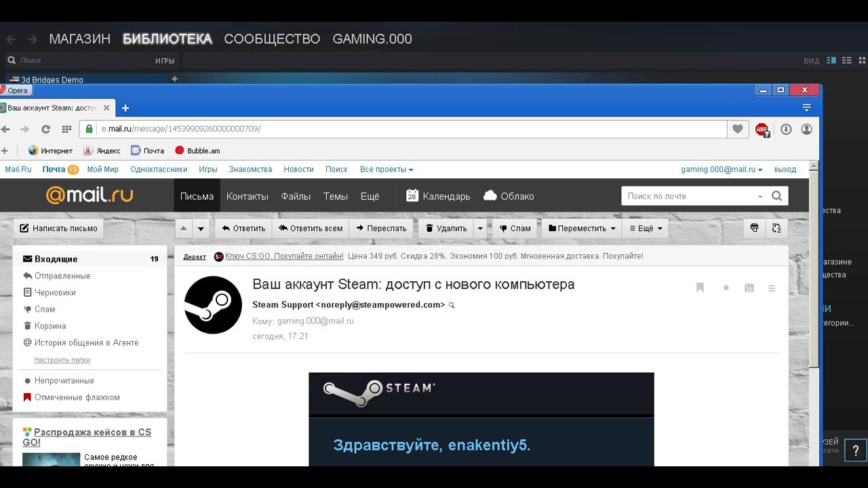Go back in Opera browser

[5, 129]
